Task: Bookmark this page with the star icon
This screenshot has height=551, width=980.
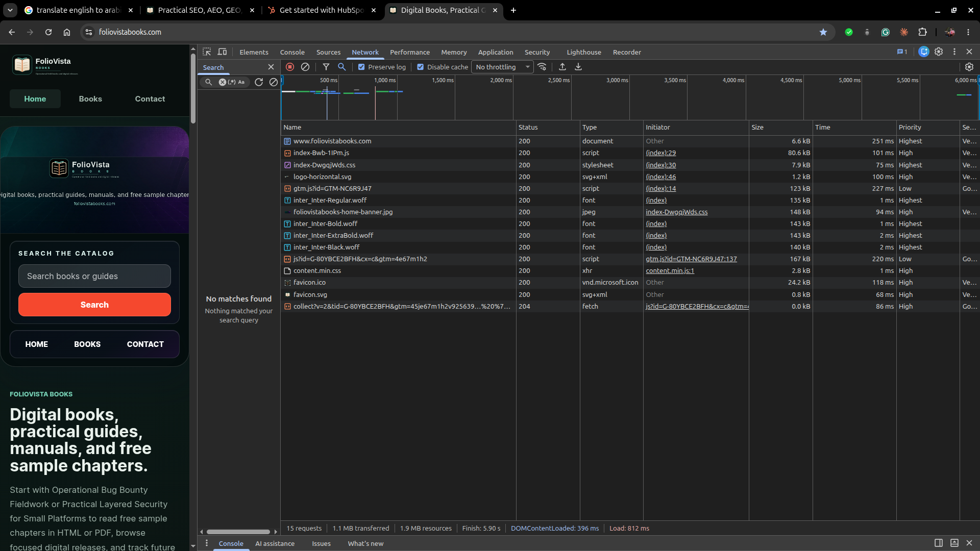Action: pyautogui.click(x=823, y=32)
